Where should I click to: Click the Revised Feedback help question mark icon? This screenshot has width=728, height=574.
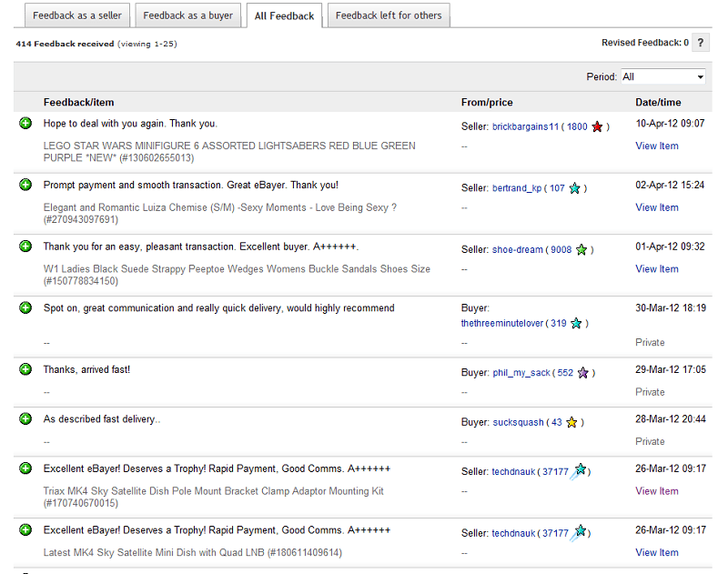(x=701, y=43)
